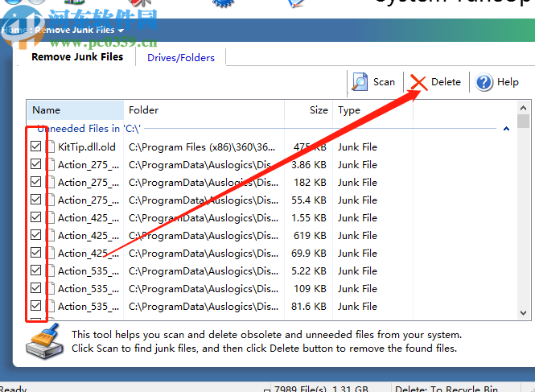Click the Action_535_ name in the 81.6 KB row
Viewport: 535px width, 392px height.
pyautogui.click(x=88, y=307)
